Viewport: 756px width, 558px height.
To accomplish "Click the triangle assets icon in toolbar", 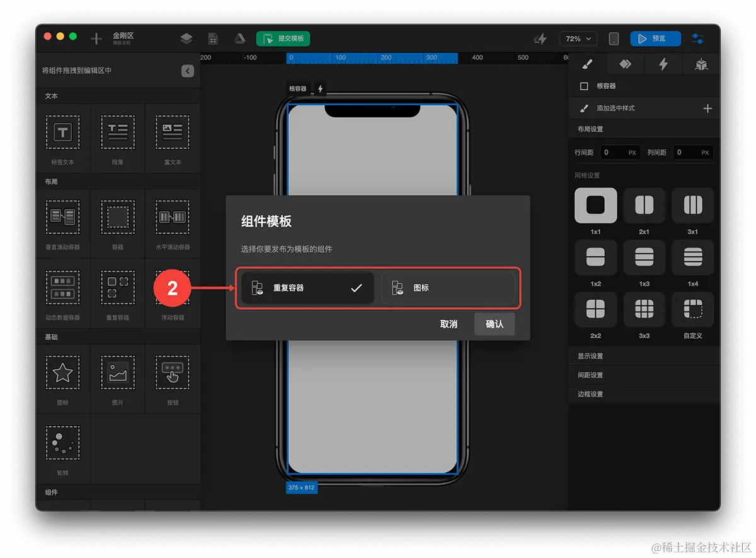I will [240, 39].
